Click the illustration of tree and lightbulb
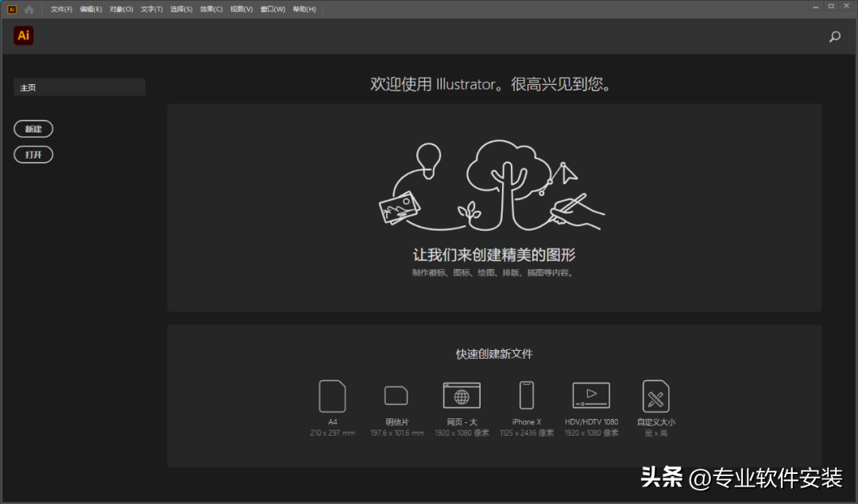Viewport: 858px width, 504px height. point(492,185)
